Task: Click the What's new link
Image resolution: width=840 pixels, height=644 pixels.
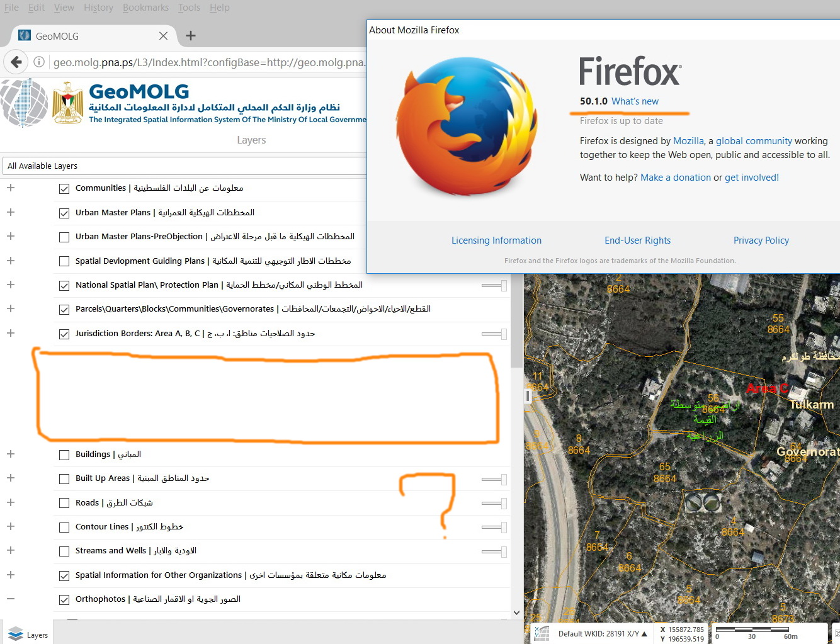Action: tap(635, 101)
